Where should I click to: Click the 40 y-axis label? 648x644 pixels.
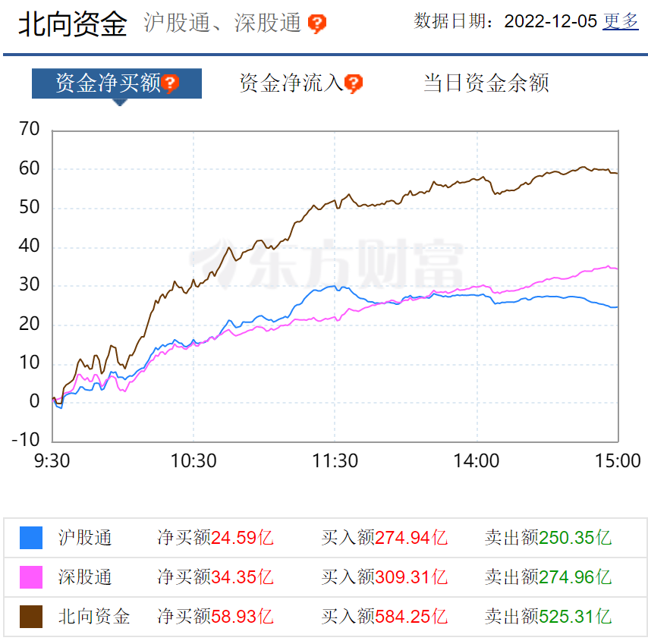30,246
